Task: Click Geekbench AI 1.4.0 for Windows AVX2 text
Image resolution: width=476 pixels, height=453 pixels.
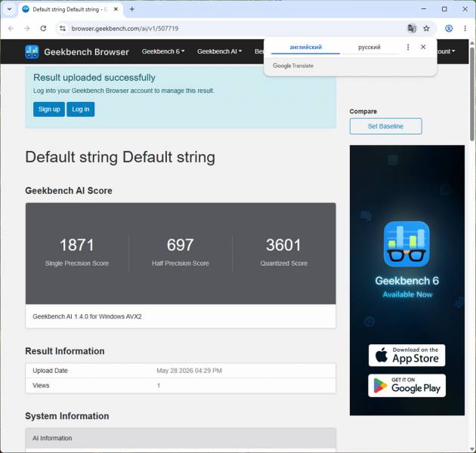Action: click(87, 316)
